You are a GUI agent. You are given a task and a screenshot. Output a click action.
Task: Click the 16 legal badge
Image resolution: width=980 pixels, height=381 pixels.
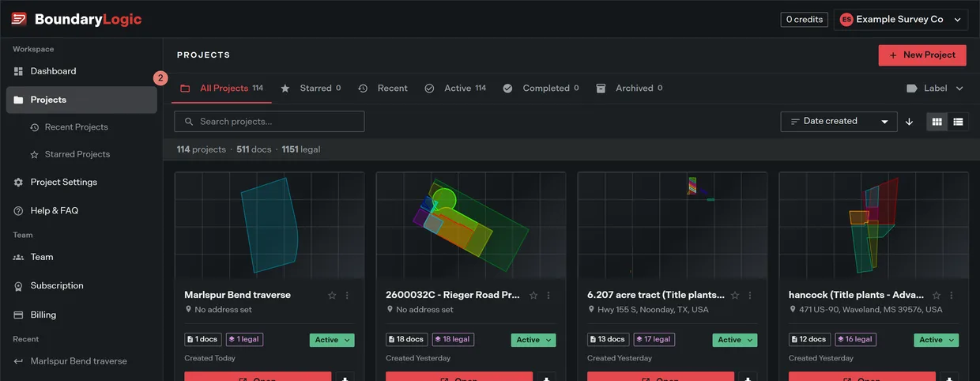coord(856,340)
